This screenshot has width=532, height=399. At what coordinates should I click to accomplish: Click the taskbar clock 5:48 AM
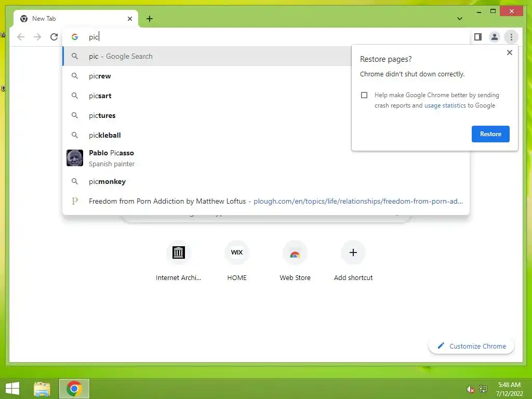pos(509,385)
